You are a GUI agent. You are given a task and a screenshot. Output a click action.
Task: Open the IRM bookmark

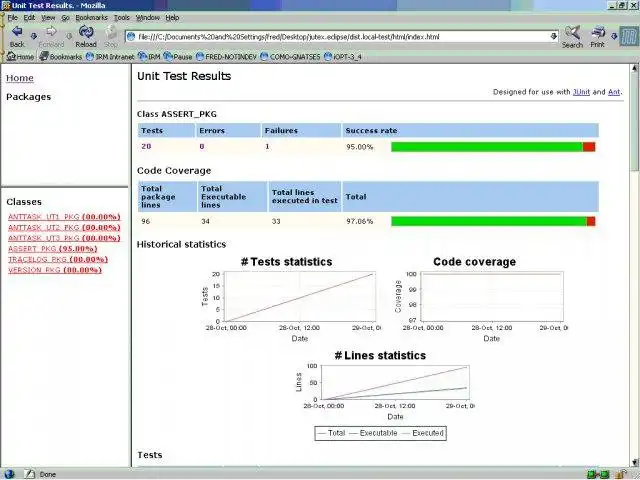(x=149, y=56)
